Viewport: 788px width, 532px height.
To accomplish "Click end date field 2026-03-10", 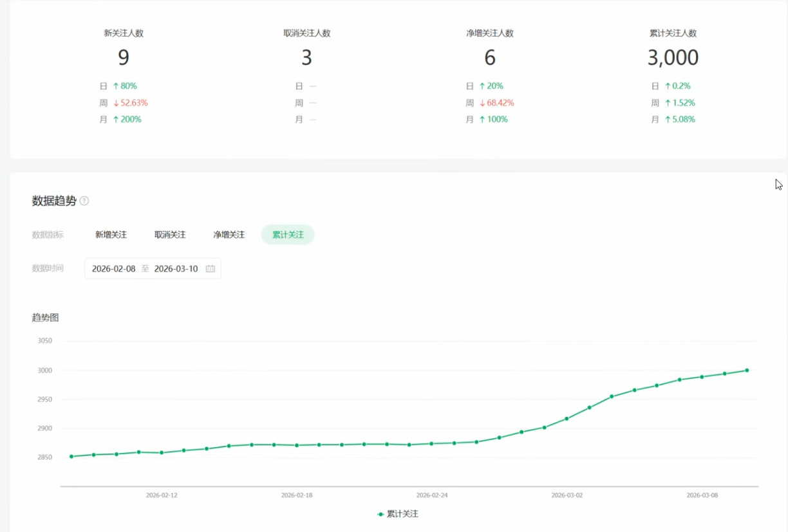I will 176,269.
